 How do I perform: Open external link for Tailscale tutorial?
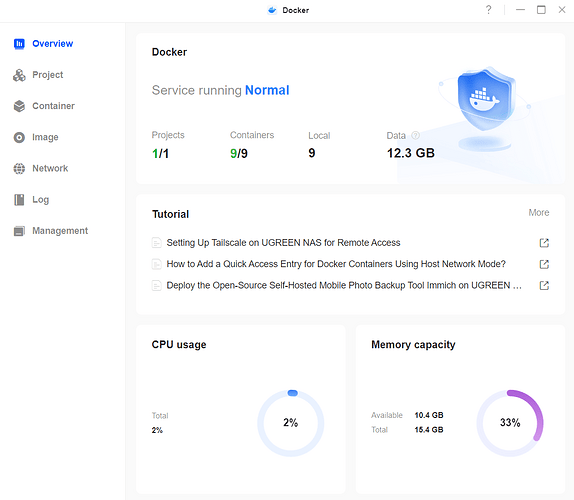click(x=544, y=243)
